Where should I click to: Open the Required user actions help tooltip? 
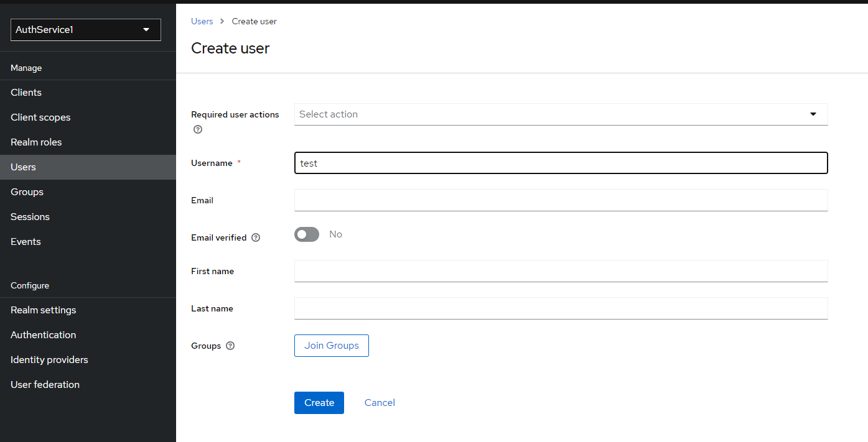click(x=197, y=129)
